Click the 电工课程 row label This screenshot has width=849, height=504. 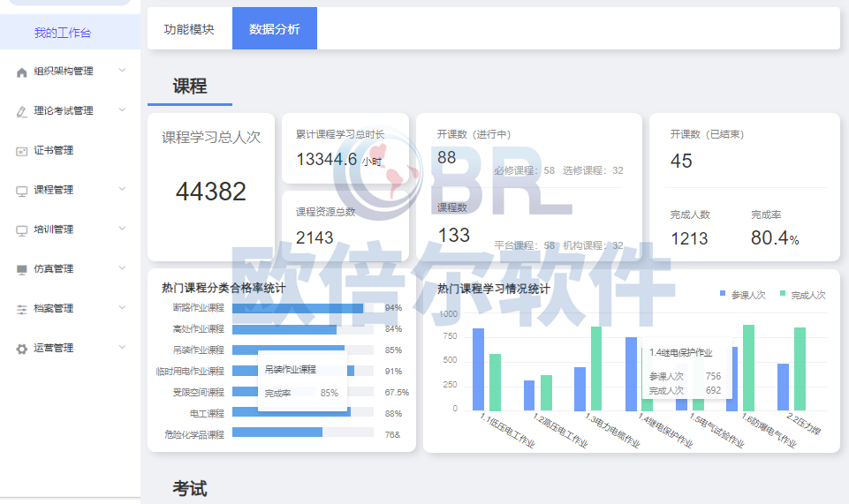(x=207, y=414)
